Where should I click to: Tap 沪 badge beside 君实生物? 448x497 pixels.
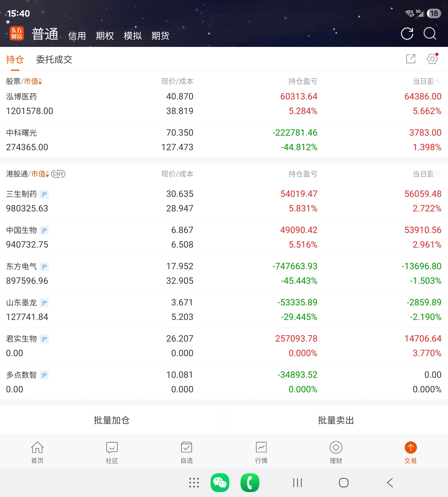tap(44, 339)
